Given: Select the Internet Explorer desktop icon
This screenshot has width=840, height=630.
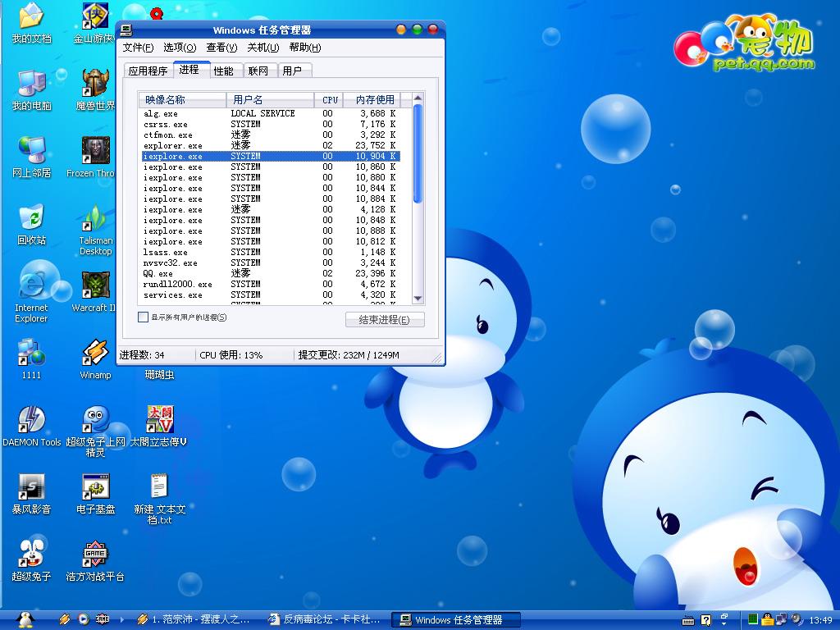Looking at the screenshot, I should tap(31, 285).
